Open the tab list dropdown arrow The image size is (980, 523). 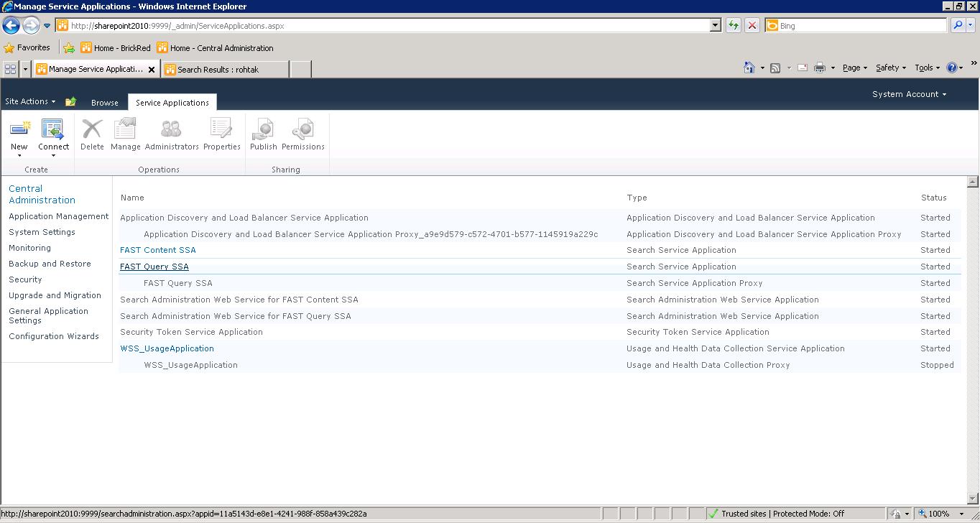26,69
